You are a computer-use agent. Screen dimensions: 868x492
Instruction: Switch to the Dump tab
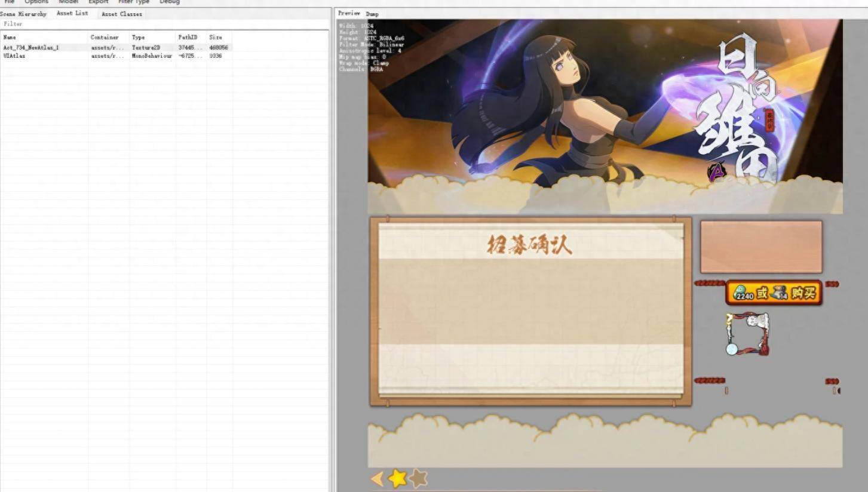tap(372, 14)
